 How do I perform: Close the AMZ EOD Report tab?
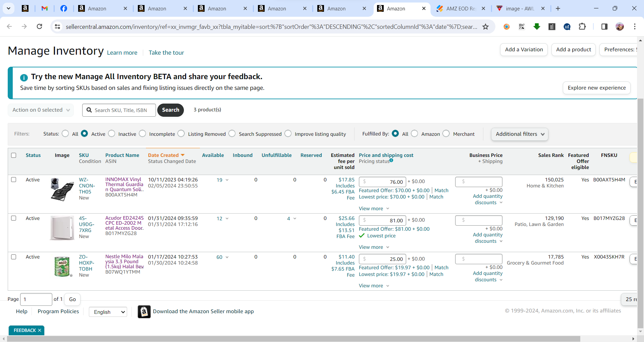(x=483, y=8)
